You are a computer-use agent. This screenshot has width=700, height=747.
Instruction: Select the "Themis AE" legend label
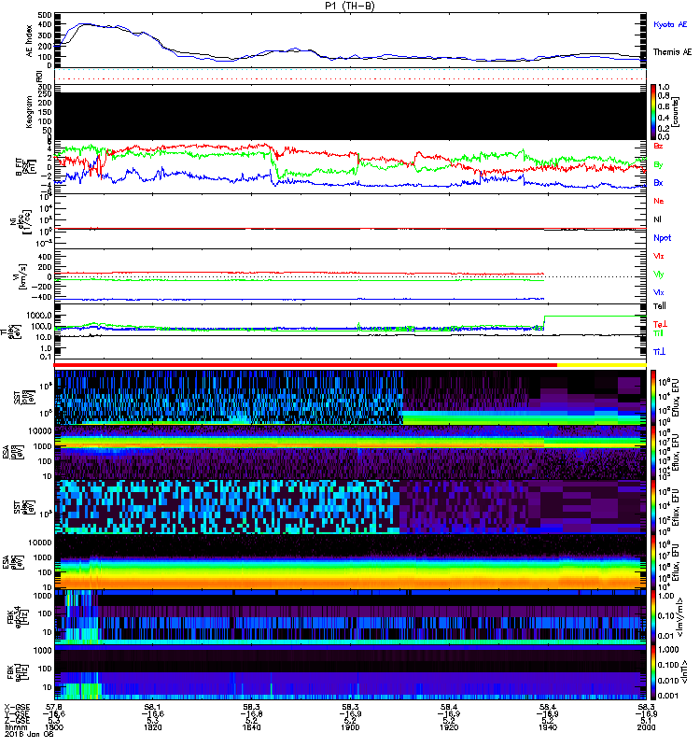point(672,52)
